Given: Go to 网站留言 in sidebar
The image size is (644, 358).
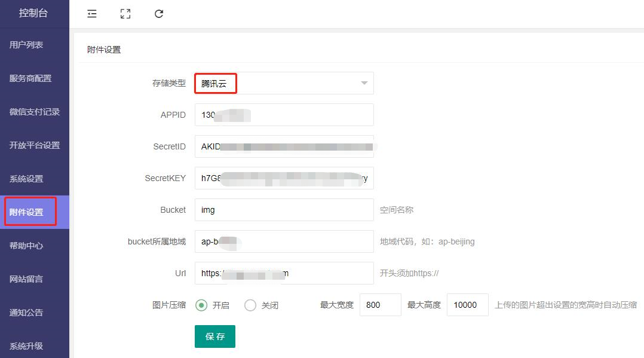Looking at the screenshot, I should click(26, 279).
